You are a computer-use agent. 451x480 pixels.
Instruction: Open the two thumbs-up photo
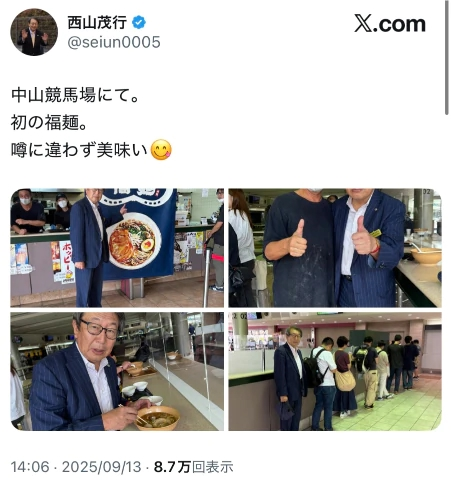[335, 248]
